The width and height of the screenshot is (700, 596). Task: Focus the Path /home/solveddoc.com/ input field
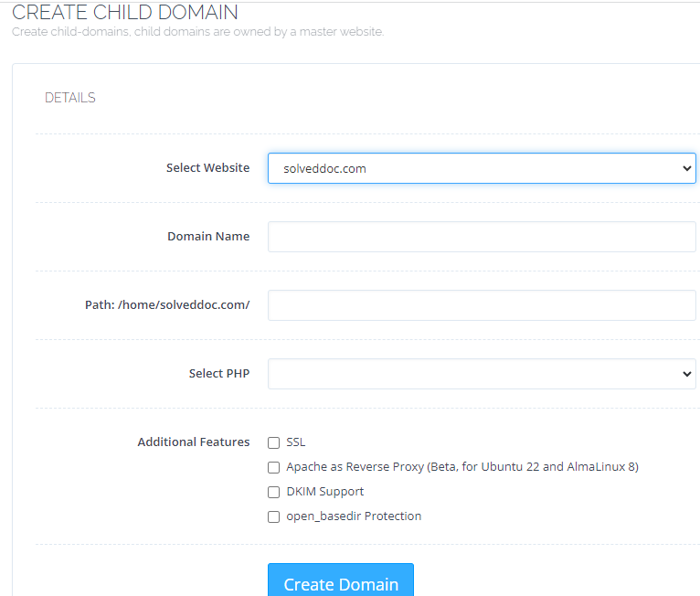click(x=482, y=305)
